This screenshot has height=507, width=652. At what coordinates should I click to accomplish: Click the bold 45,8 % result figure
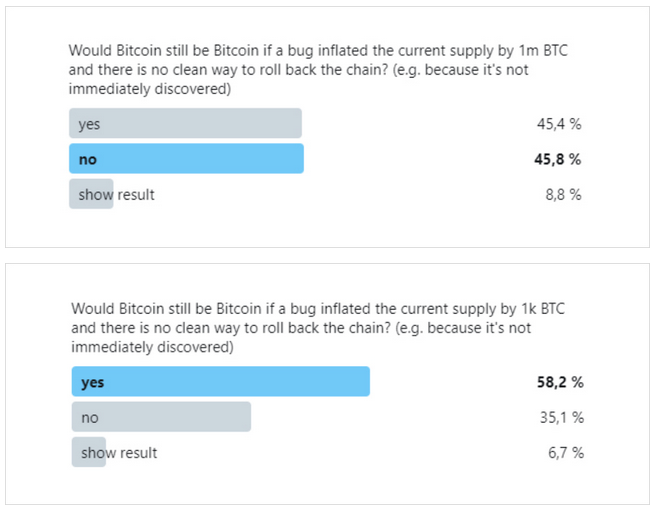[x=558, y=159]
